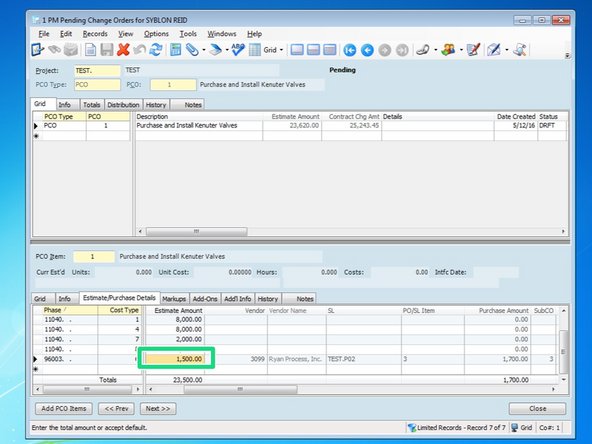Open the Tools menu
This screenshot has width=592, height=444.
188,34
